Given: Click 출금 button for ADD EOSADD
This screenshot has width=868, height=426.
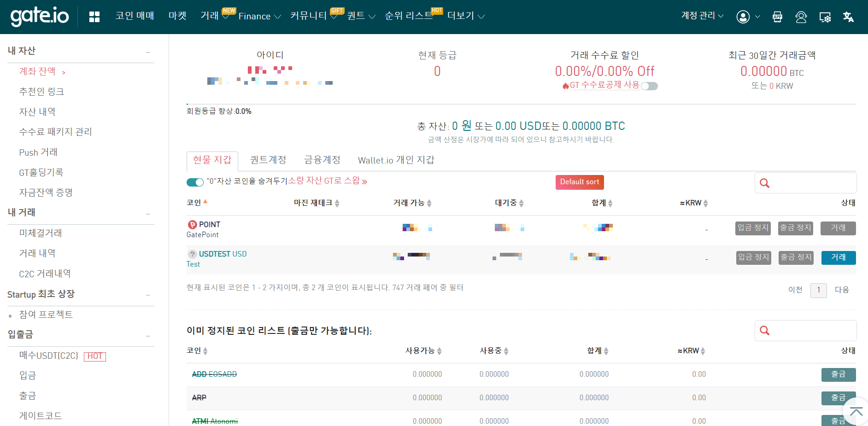Looking at the screenshot, I should tap(839, 375).
